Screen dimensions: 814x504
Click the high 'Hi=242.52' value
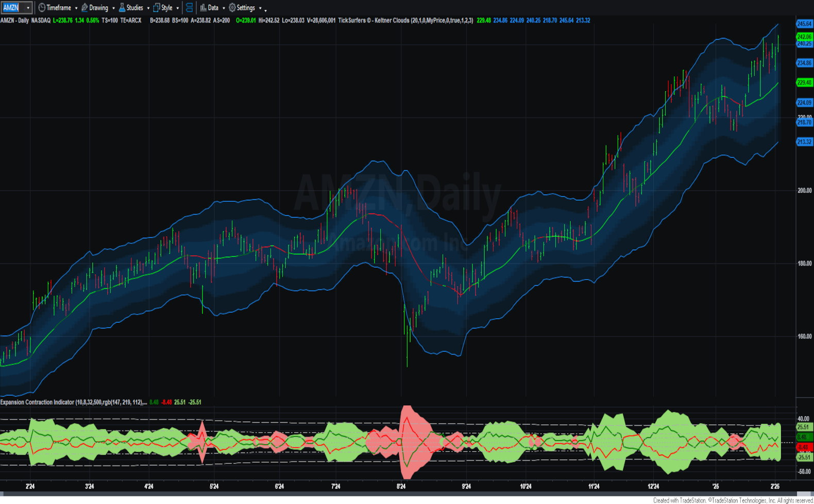[x=269, y=21]
